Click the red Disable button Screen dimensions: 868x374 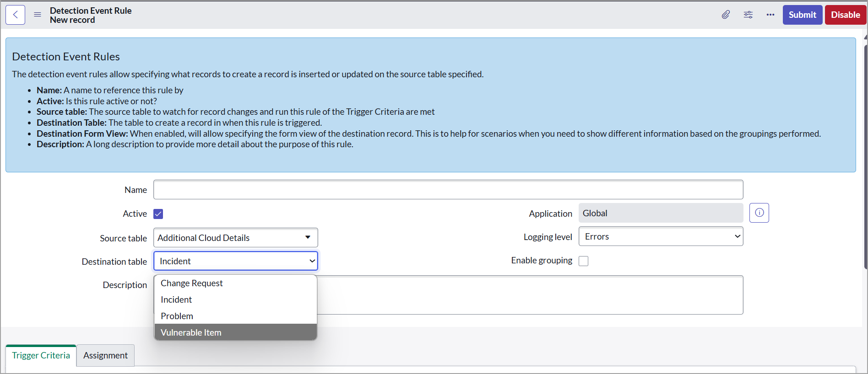pos(845,15)
